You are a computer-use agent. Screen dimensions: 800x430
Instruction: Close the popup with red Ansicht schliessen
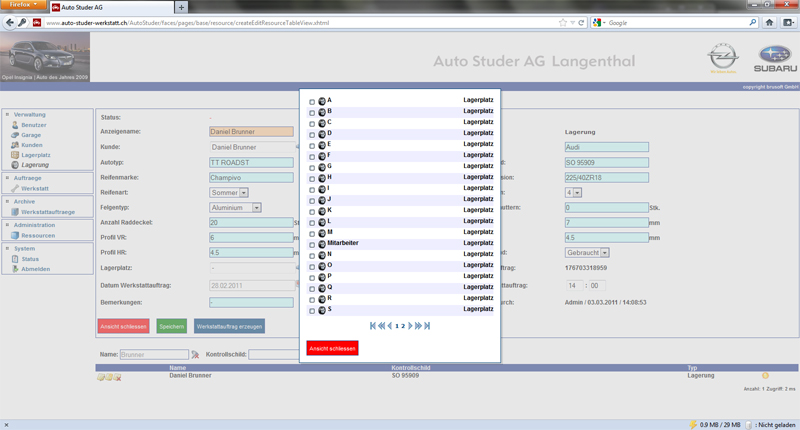pyautogui.click(x=332, y=348)
